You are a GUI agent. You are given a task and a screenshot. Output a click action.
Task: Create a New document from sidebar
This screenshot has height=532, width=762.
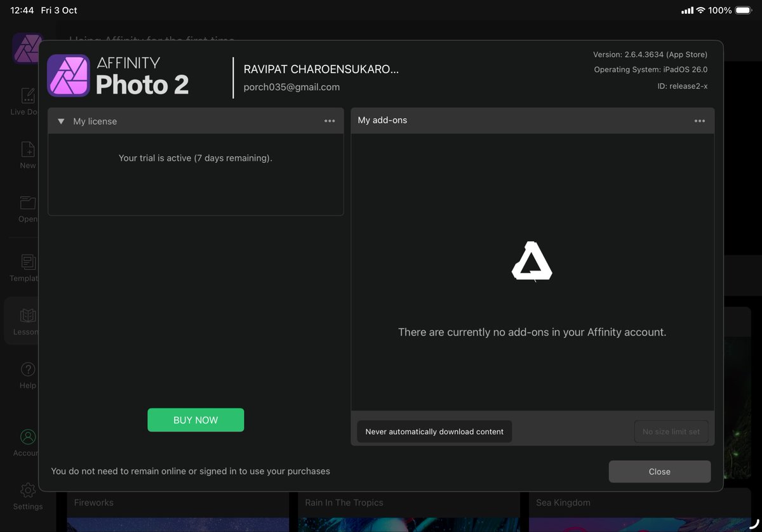coord(27,155)
